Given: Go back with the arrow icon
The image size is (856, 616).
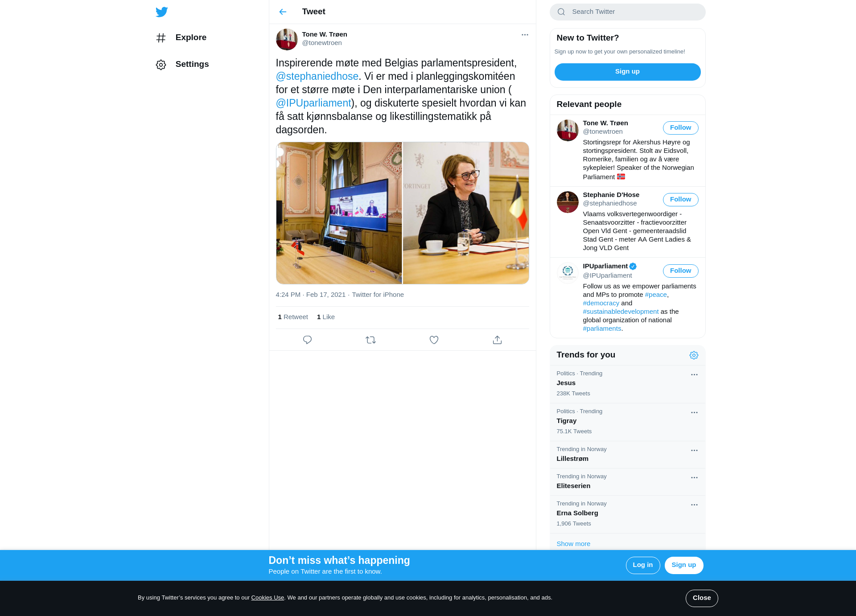Looking at the screenshot, I should click(283, 12).
